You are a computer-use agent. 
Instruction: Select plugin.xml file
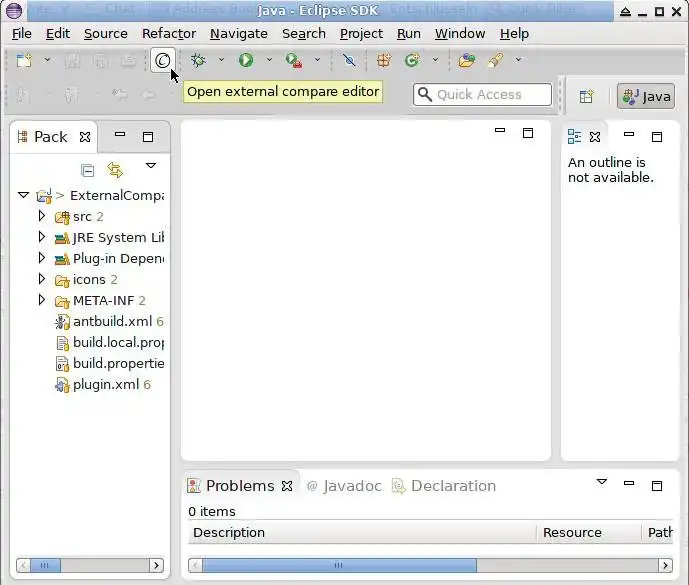pyautogui.click(x=103, y=385)
